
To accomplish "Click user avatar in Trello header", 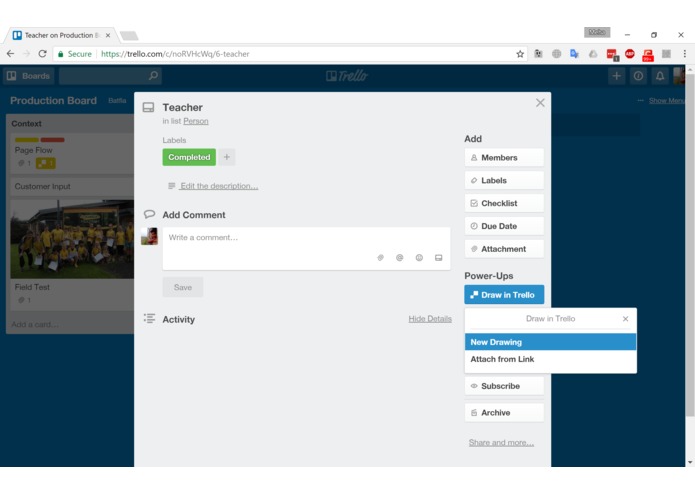I will point(679,76).
